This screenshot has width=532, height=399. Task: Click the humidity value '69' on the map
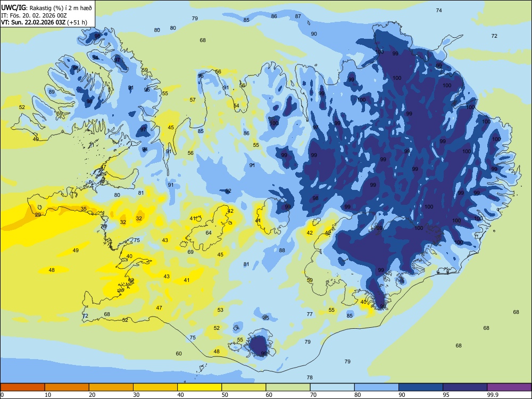190,252
